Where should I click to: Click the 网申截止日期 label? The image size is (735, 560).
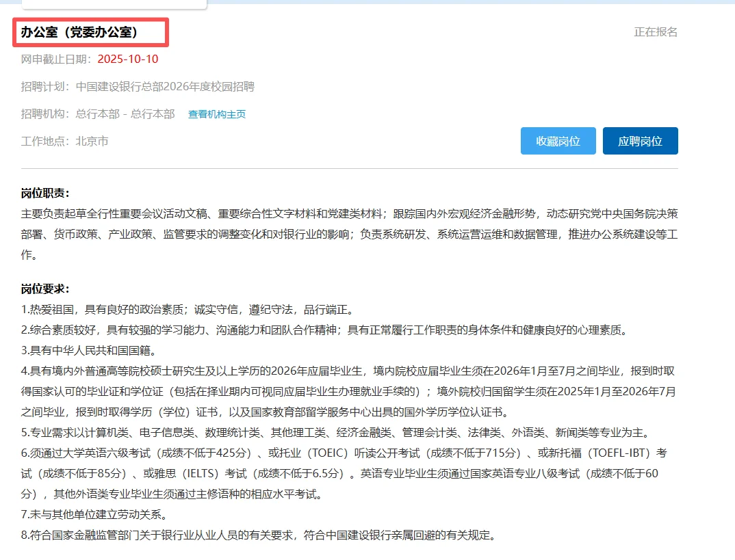tap(56, 59)
